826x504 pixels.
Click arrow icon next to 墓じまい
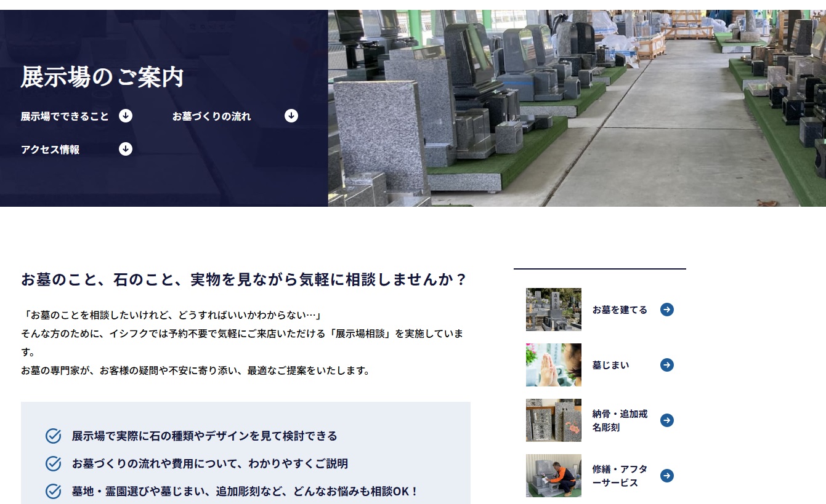tap(666, 365)
